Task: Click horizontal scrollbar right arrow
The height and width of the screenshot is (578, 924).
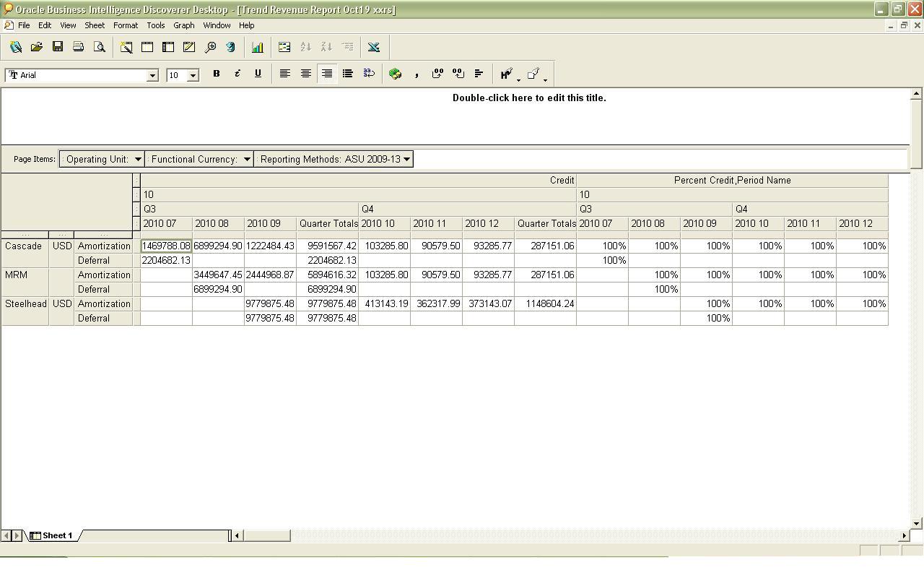Action: click(904, 535)
